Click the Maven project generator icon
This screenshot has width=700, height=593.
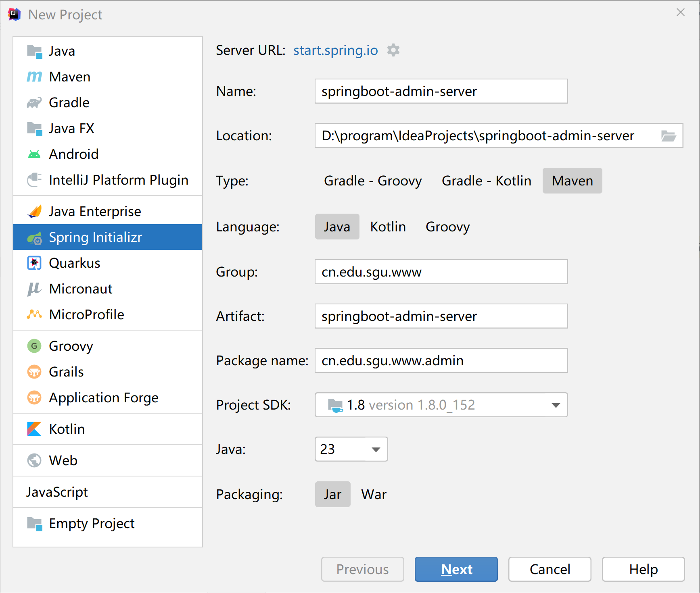[34, 77]
